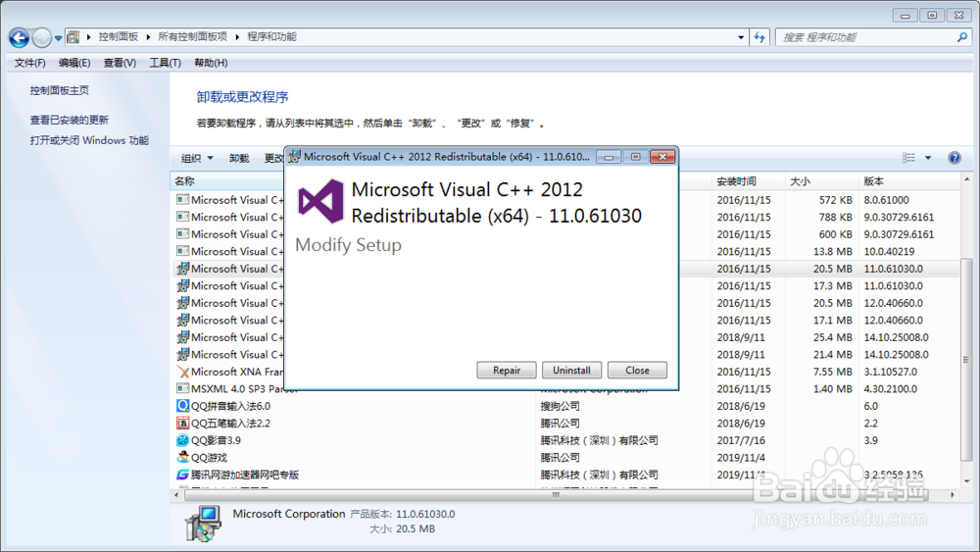Open the 工具(T) menu

pos(165,63)
